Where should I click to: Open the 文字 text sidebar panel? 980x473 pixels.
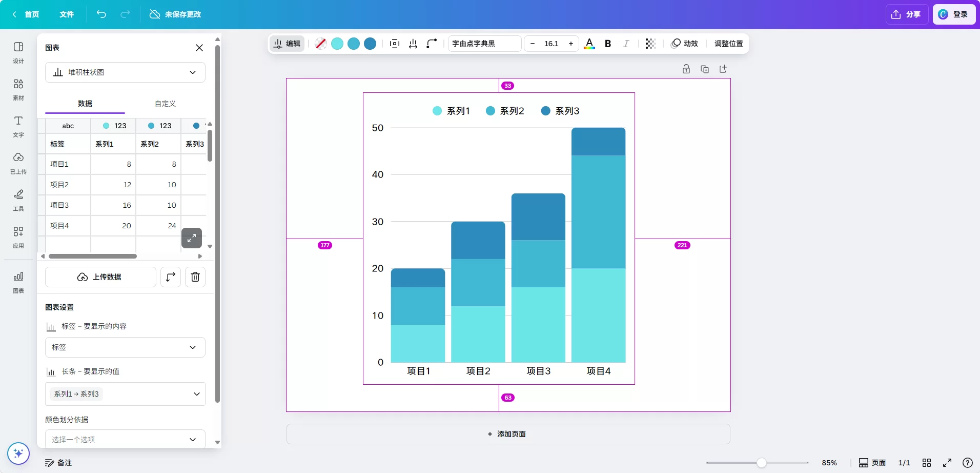[x=18, y=126]
